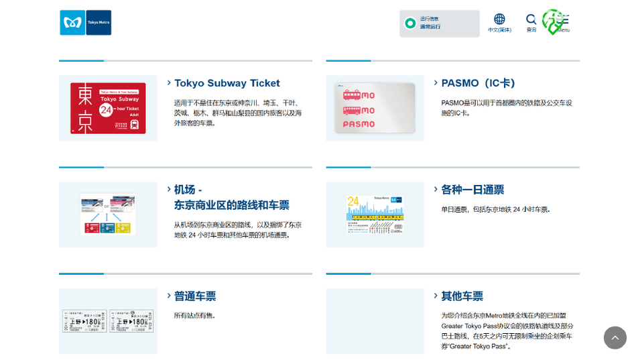Click the green service status circle icon
630x364 pixels.
tap(410, 23)
